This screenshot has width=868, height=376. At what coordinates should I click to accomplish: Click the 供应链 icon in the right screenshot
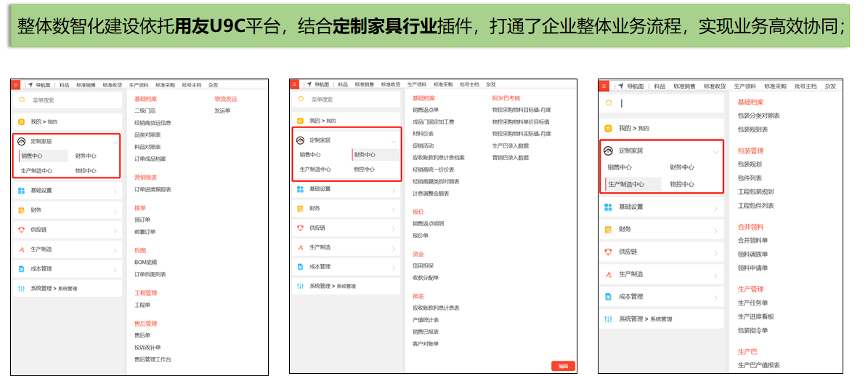[608, 251]
